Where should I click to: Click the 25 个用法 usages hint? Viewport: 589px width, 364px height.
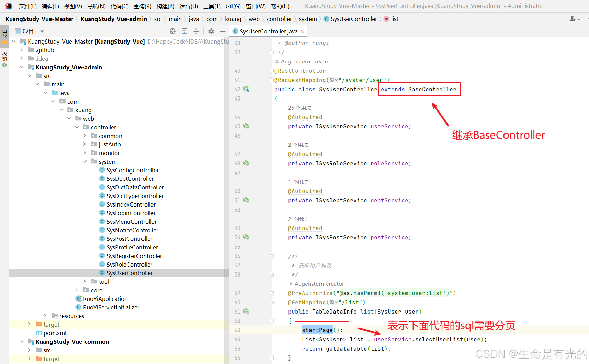[299, 108]
